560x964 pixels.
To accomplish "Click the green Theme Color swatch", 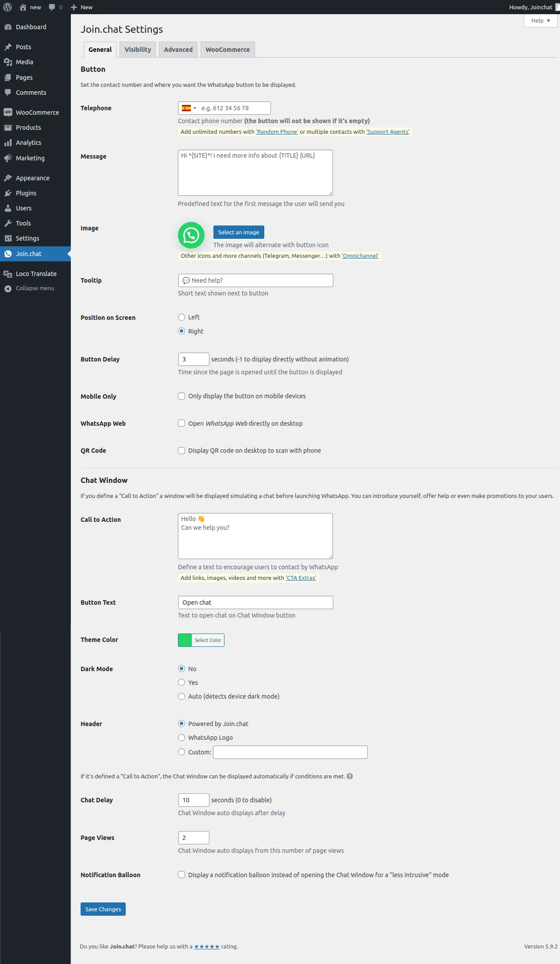I will click(185, 640).
